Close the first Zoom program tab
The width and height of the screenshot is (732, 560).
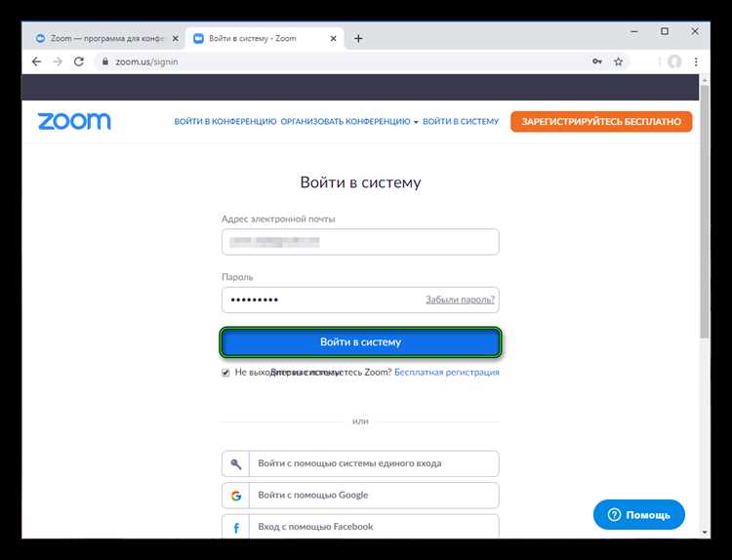pyautogui.click(x=175, y=39)
